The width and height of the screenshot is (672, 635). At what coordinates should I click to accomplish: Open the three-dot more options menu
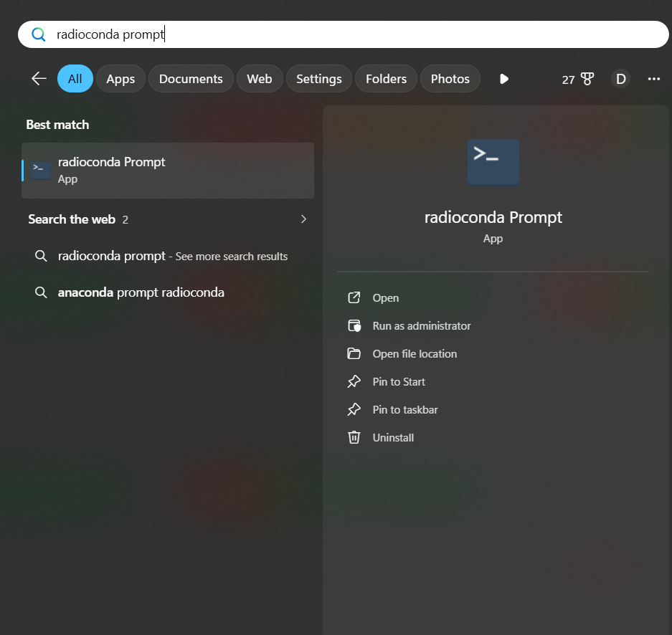(653, 79)
